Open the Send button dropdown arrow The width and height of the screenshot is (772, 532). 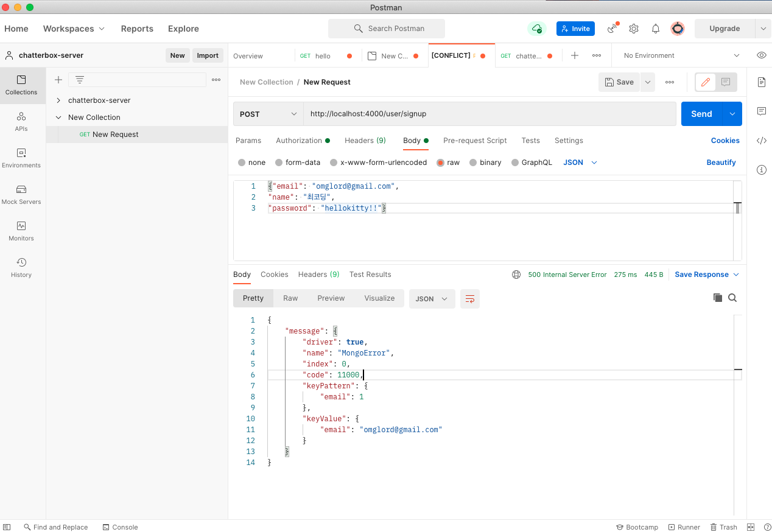tap(732, 114)
